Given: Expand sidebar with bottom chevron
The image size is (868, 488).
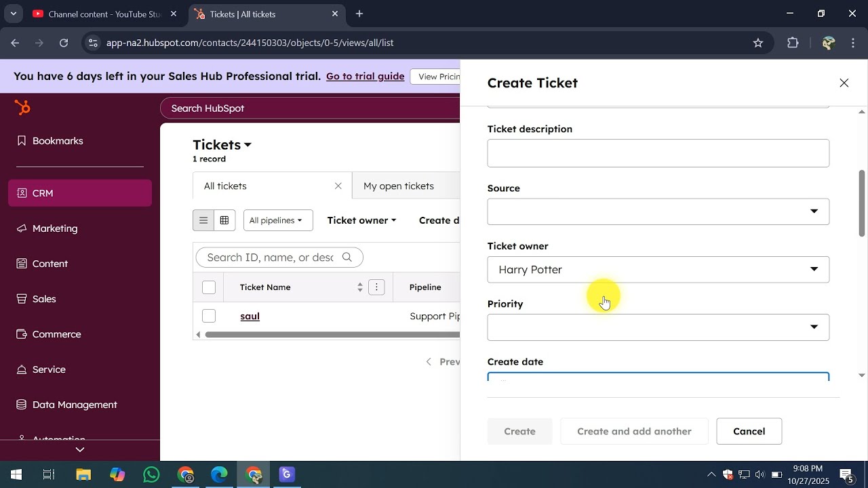Looking at the screenshot, I should pyautogui.click(x=80, y=449).
